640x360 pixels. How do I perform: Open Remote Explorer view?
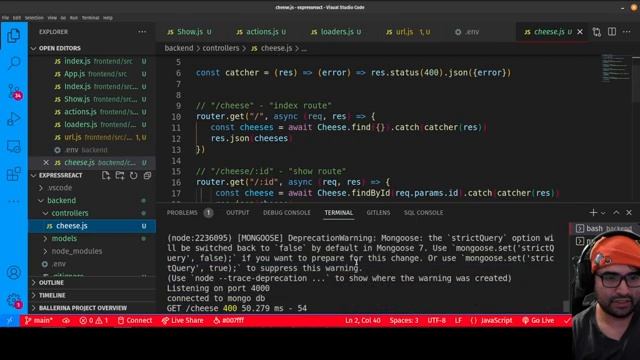tap(14, 147)
